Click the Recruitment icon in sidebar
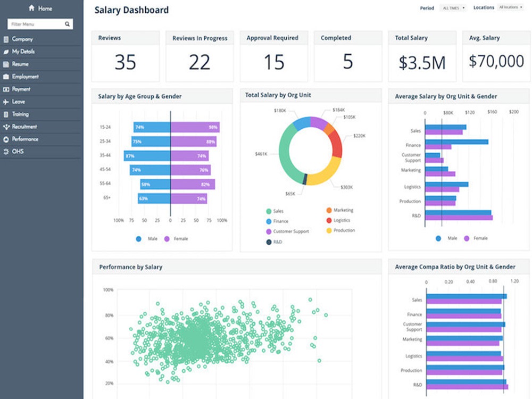Screen dimensions: 532x399 pyautogui.click(x=6, y=127)
